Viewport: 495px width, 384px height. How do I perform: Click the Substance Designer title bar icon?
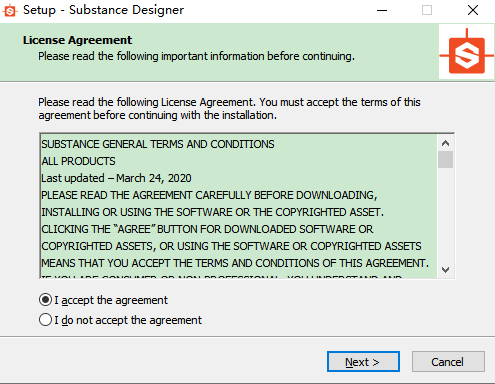(10, 10)
